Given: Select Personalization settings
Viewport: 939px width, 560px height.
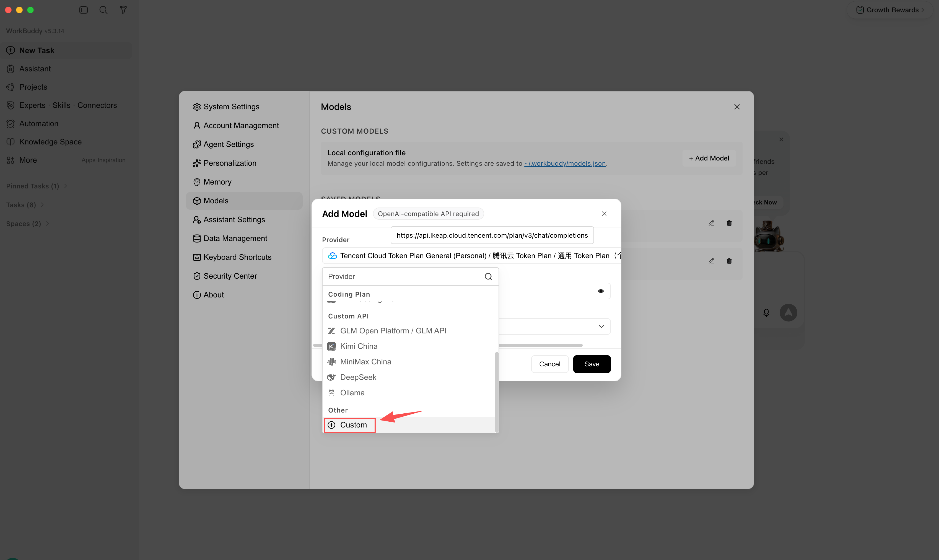Looking at the screenshot, I should 244,163.
